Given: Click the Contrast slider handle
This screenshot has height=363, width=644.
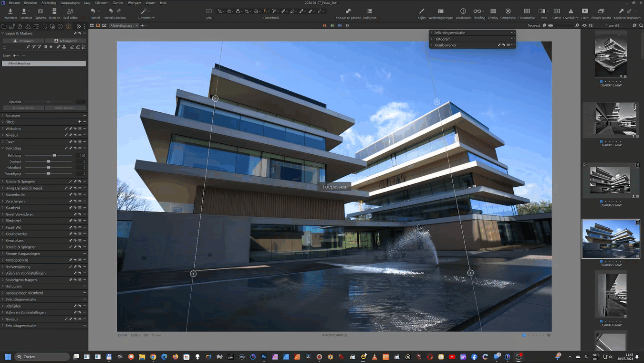Looking at the screenshot, I should (x=48, y=162).
